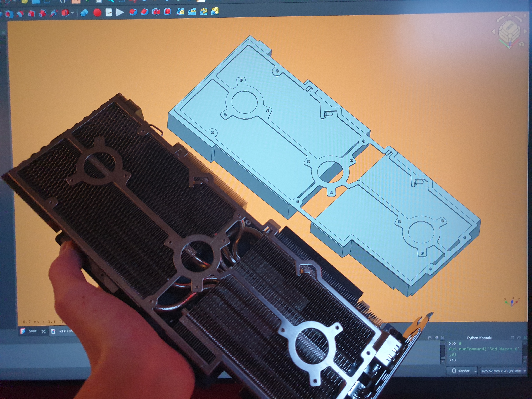Switch to the Start tab

[33, 331]
